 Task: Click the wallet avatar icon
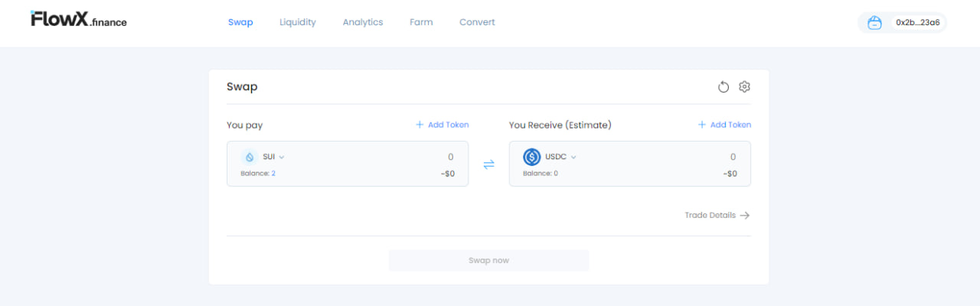pyautogui.click(x=874, y=23)
